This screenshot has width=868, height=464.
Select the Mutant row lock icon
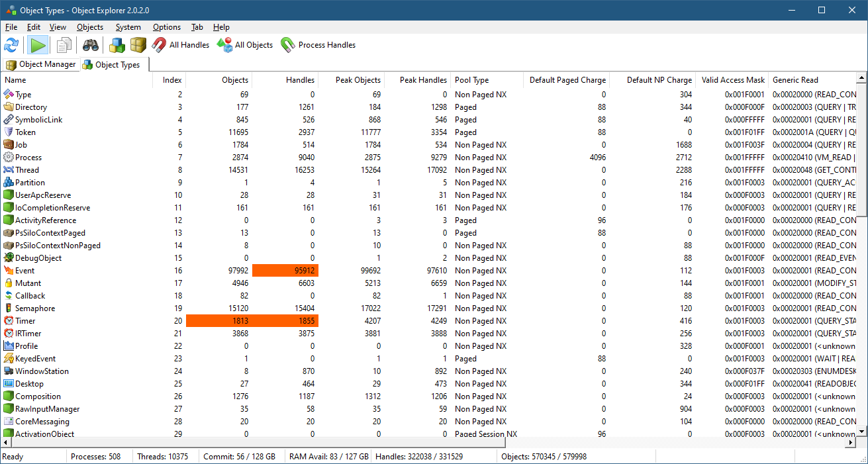[9, 283]
